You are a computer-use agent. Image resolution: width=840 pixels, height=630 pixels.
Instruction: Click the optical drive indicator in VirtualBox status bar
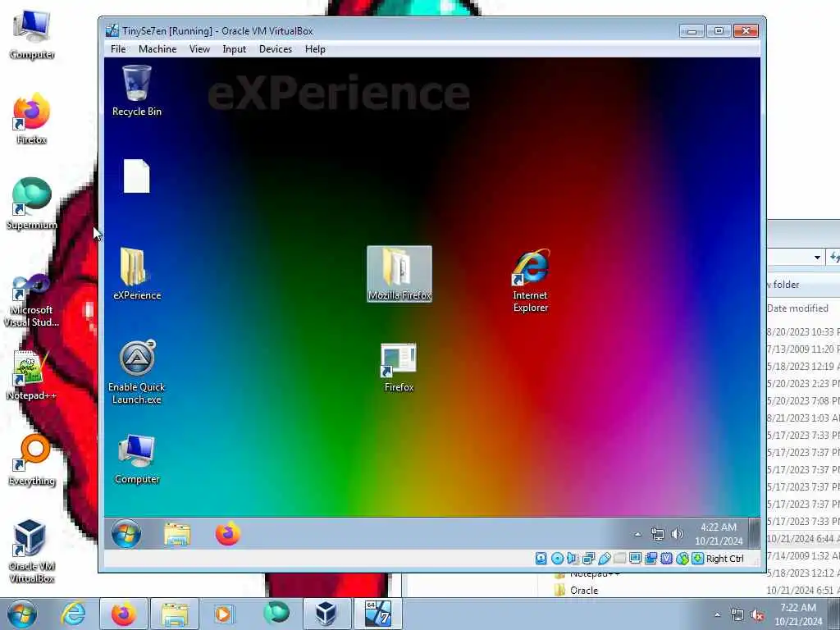pos(557,559)
